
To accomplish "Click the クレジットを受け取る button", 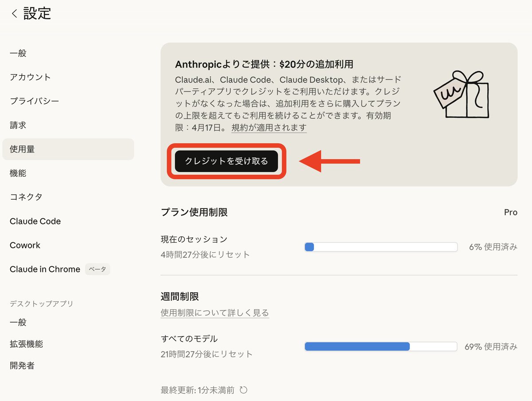I will tap(226, 161).
